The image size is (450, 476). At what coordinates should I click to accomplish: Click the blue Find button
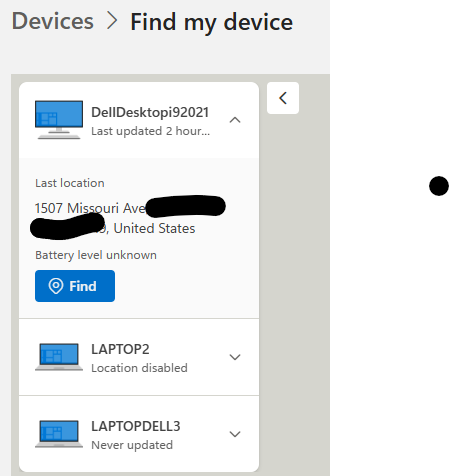[75, 286]
